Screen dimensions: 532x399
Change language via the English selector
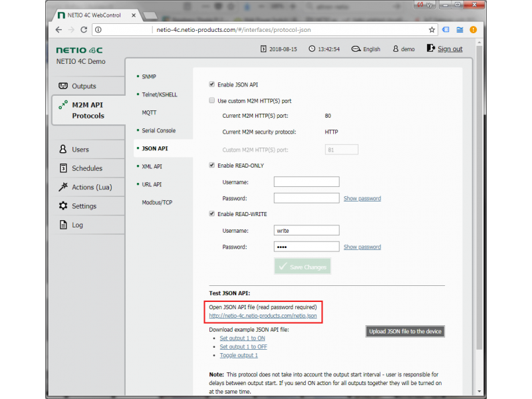coord(366,49)
